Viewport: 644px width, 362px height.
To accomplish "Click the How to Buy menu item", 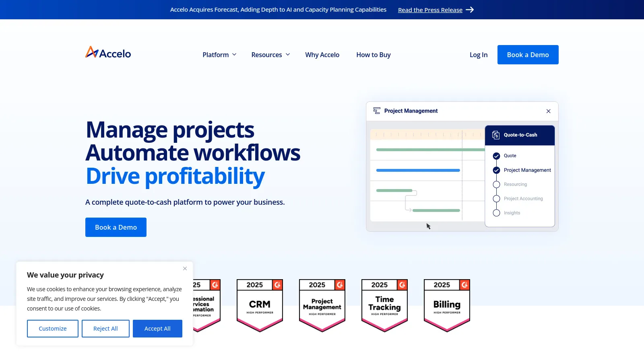I will [x=373, y=54].
